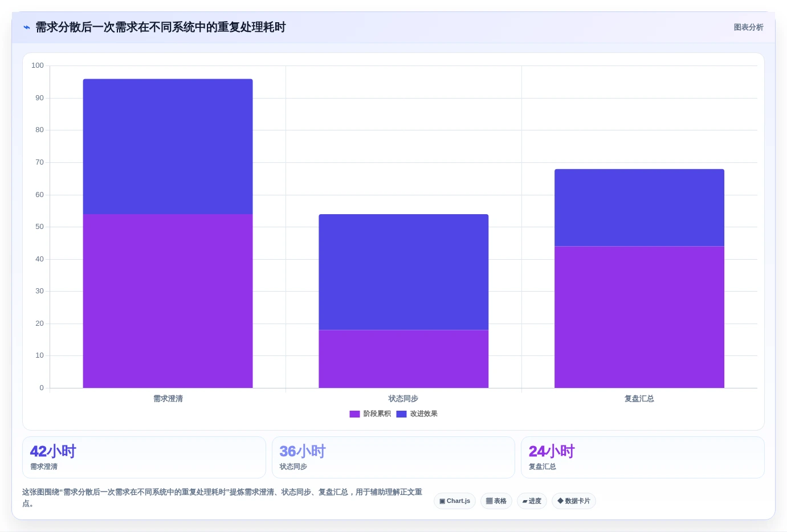787x532 pixels.
Task: Click the 100 y-axis tick label
Action: click(38, 66)
